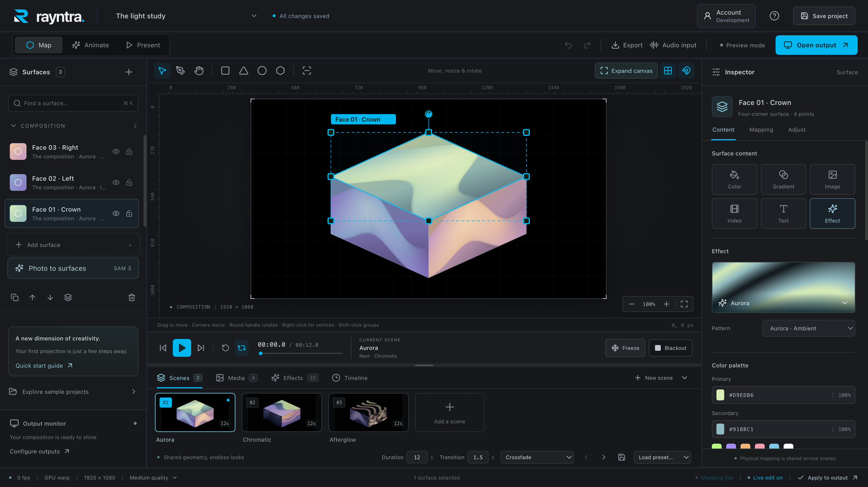This screenshot has width=868, height=487.
Task: Select the Chromatic scene thumbnail
Action: click(282, 412)
